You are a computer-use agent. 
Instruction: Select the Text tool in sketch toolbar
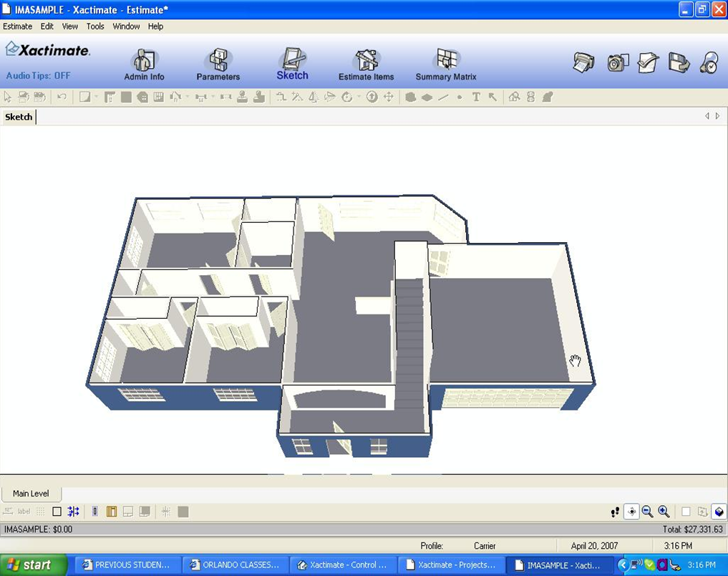pyautogui.click(x=476, y=97)
